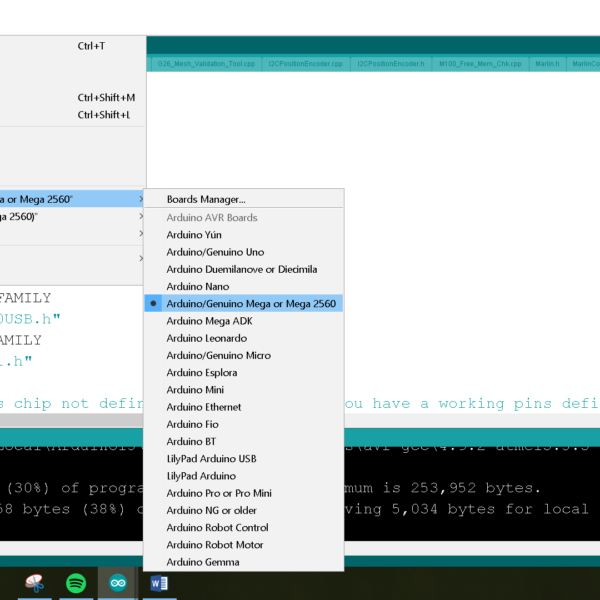Select Arduino Yún board
The image size is (600, 600).
[x=243, y=235]
